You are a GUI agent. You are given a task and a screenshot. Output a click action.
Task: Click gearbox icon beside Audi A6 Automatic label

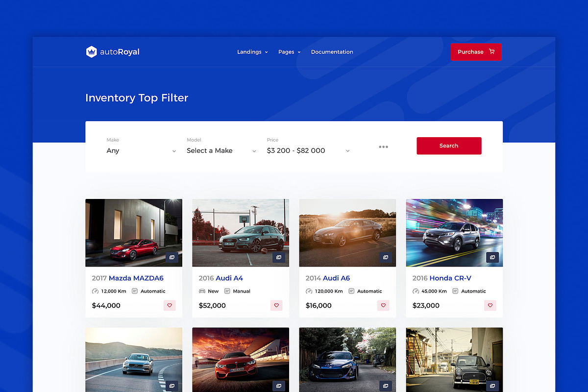point(351,291)
